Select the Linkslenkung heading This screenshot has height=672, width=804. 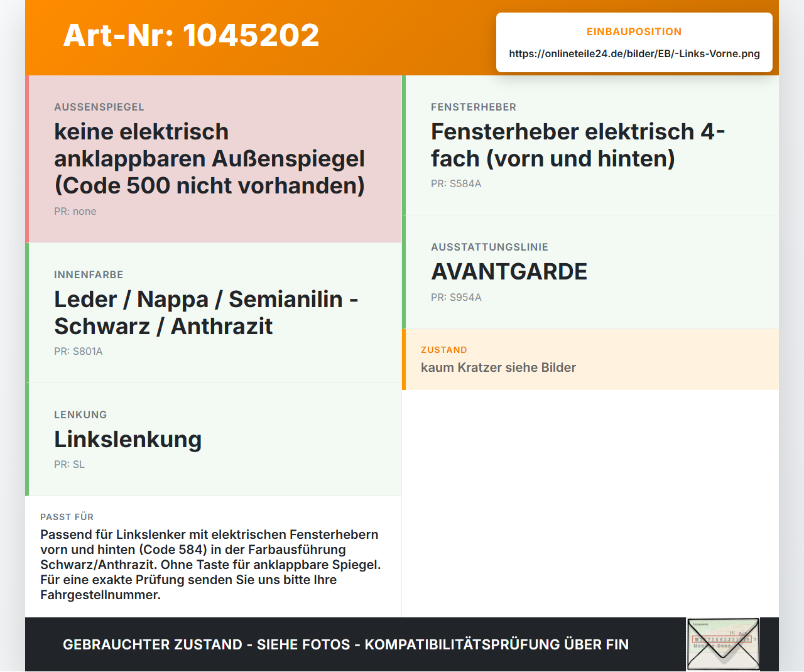tap(128, 439)
